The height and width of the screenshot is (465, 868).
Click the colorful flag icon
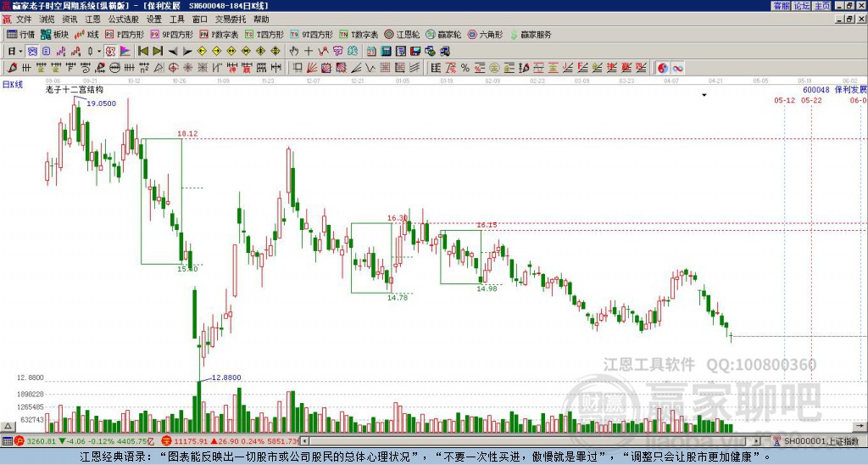point(125,51)
